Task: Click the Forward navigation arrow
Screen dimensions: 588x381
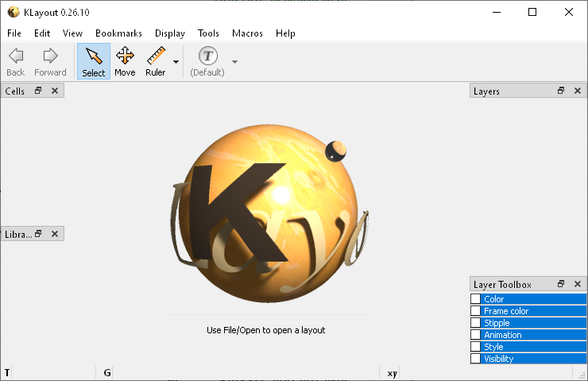Action: point(50,61)
